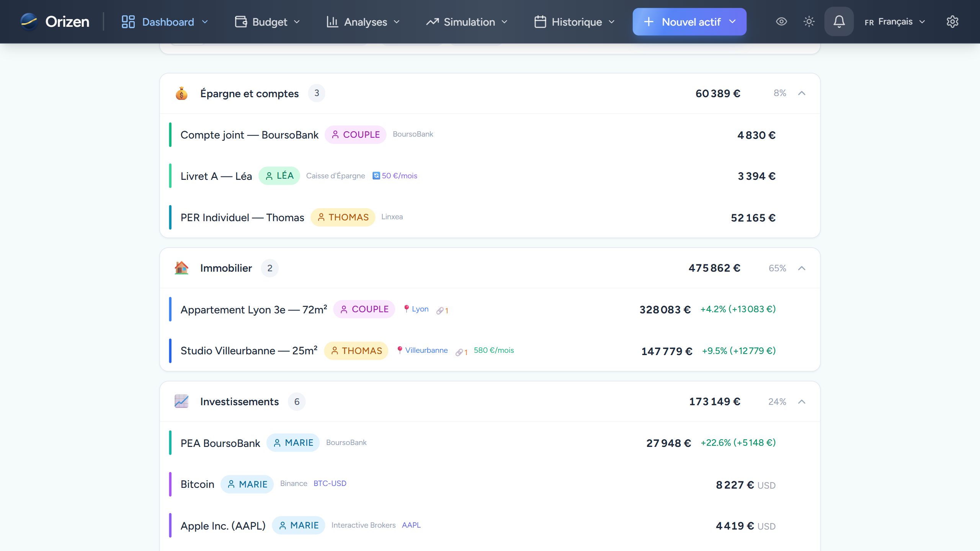Image resolution: width=980 pixels, height=551 pixels.
Task: Open the Français language dropdown
Action: (895, 22)
